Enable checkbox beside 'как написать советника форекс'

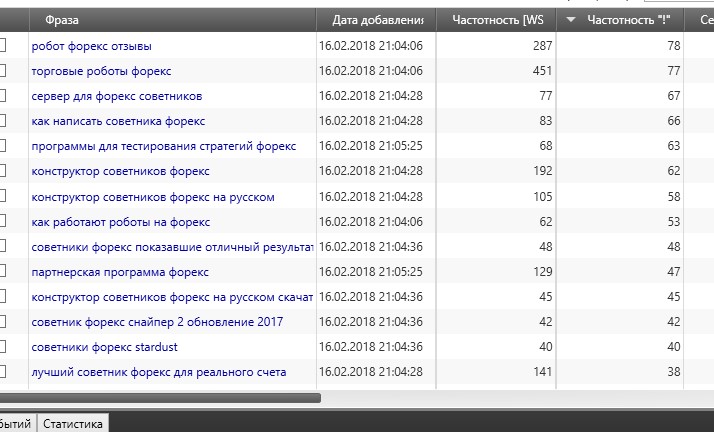pyautogui.click(x=2, y=121)
